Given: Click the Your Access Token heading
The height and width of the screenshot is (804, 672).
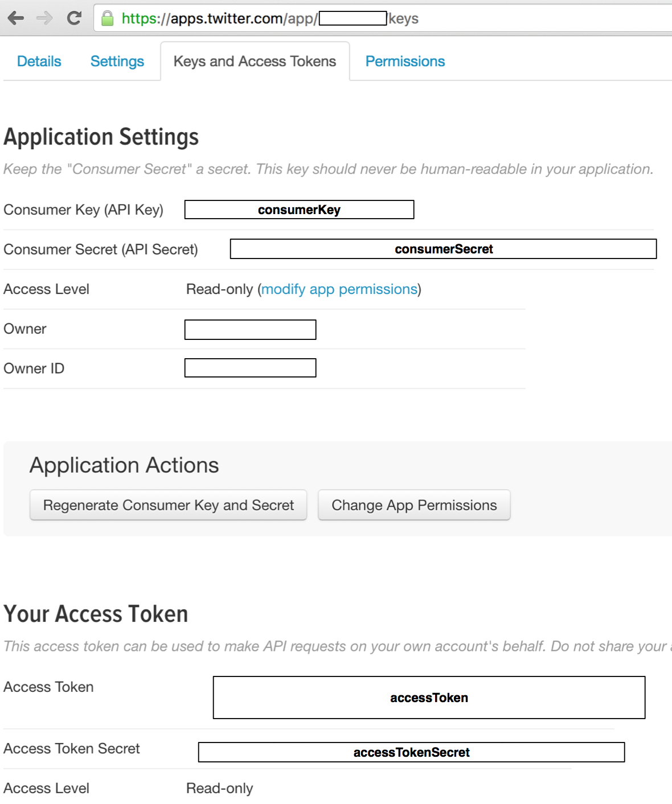Looking at the screenshot, I should (96, 614).
